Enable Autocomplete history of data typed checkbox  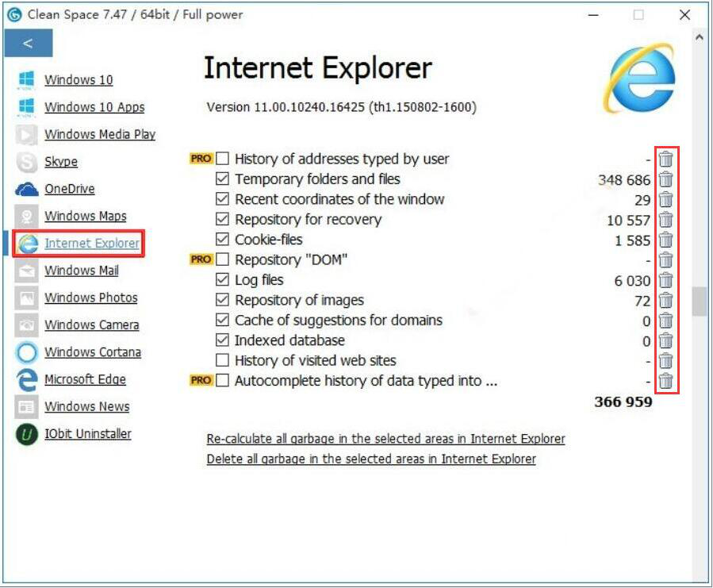pyautogui.click(x=222, y=380)
